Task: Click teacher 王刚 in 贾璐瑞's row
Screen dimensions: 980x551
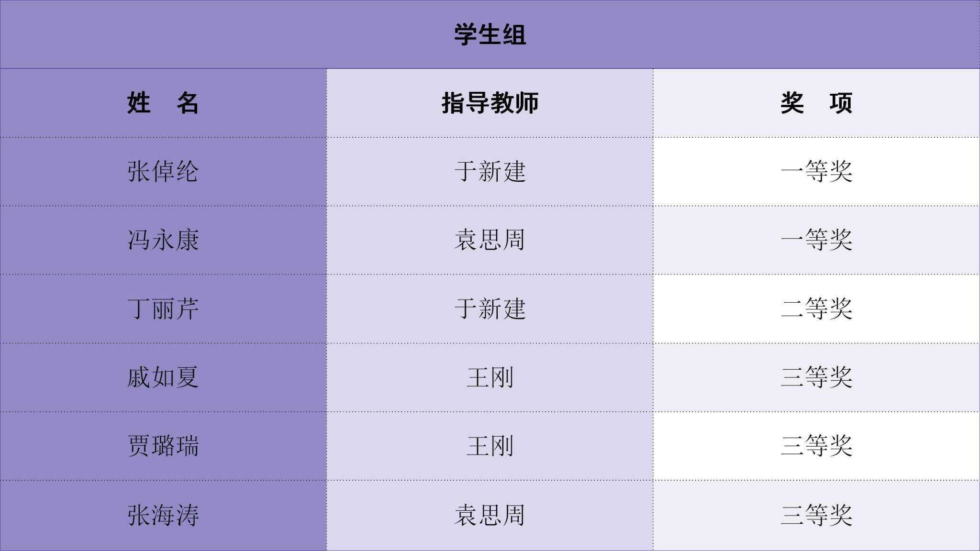Action: click(490, 446)
